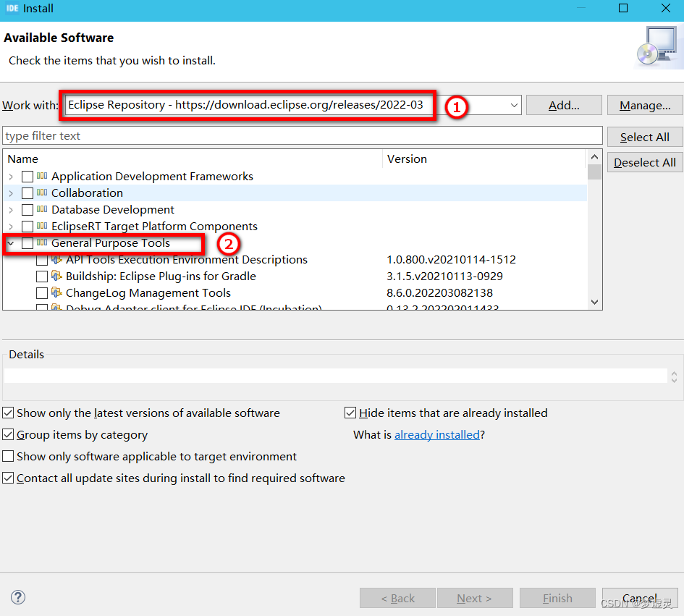The image size is (684, 616).
Task: Check the Database Development checkbox
Action: tap(28, 210)
